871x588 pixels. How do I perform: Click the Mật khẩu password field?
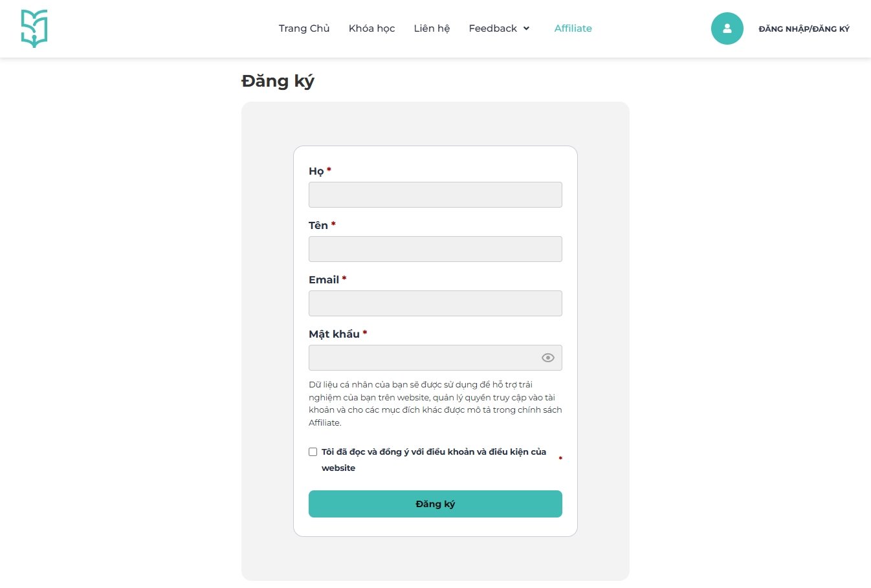click(427, 357)
